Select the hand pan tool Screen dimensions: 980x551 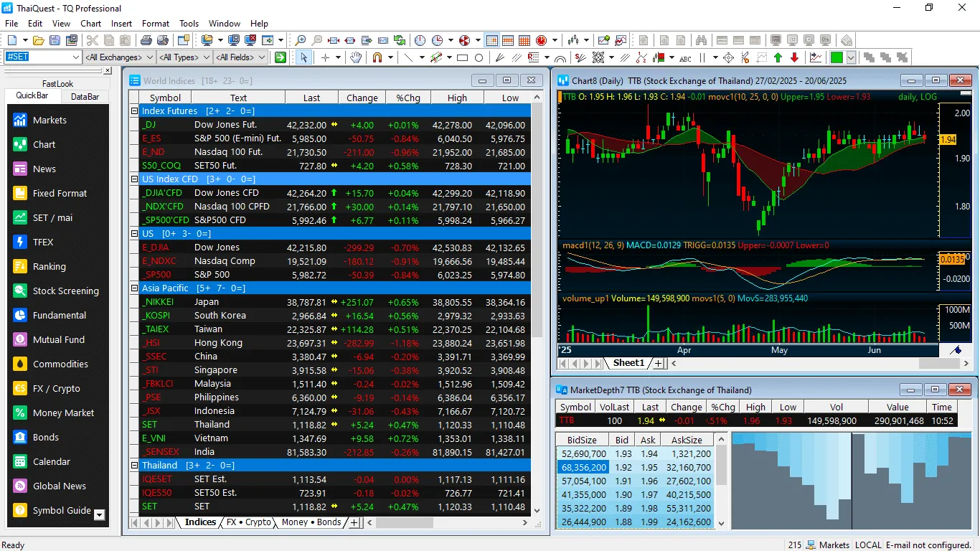[356, 57]
